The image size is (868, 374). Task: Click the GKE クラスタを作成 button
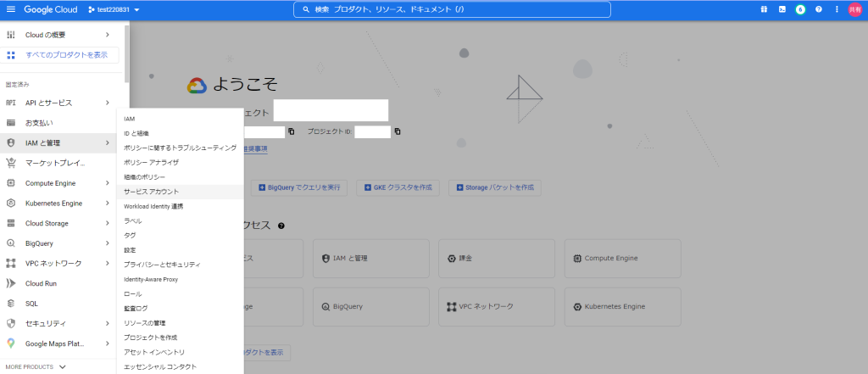(398, 187)
